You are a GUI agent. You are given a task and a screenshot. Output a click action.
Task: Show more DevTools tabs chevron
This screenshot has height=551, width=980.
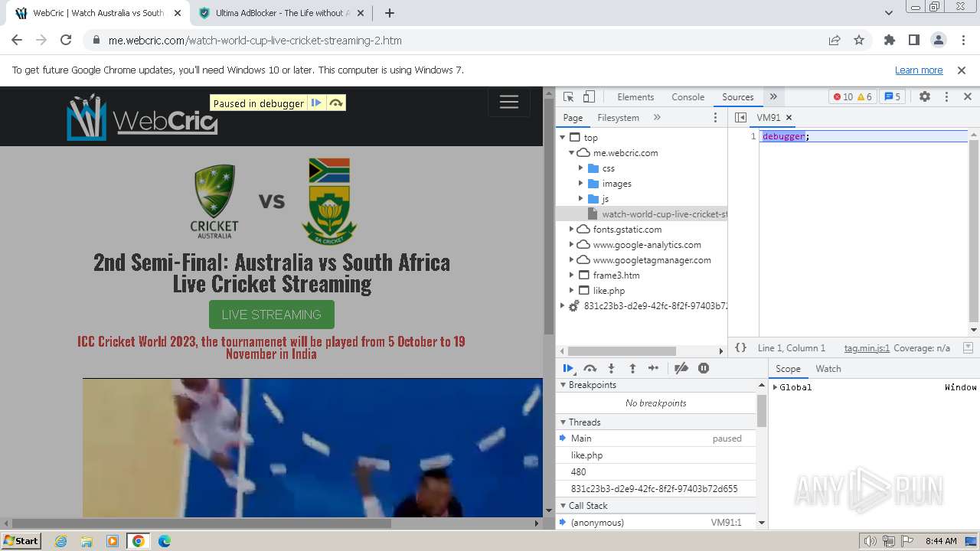[x=773, y=97]
